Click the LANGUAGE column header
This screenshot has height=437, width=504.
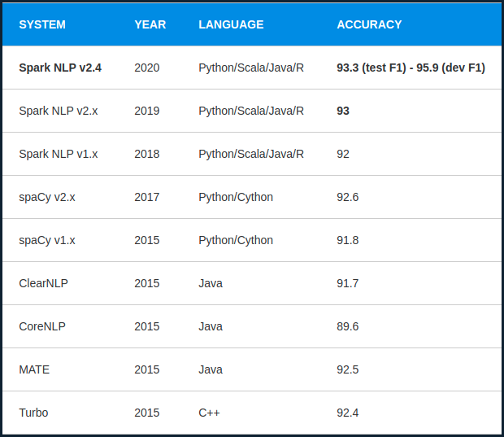coord(231,24)
